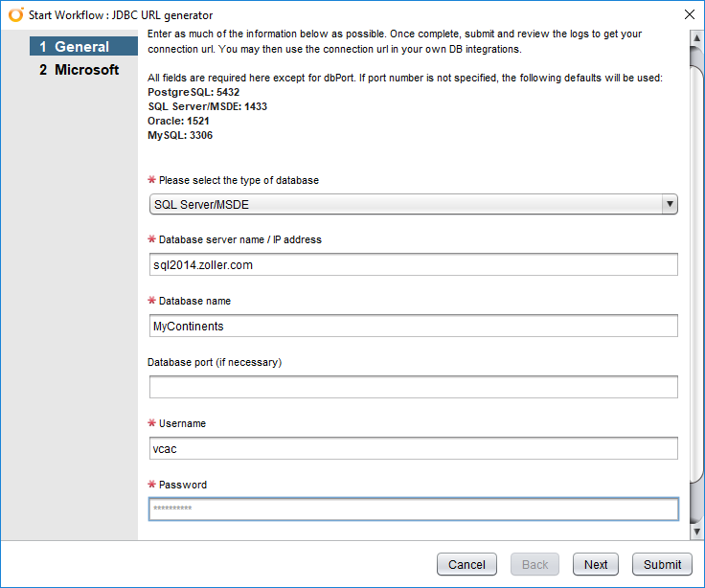
Task: Switch to the Microsoft step tab
Action: [x=83, y=70]
